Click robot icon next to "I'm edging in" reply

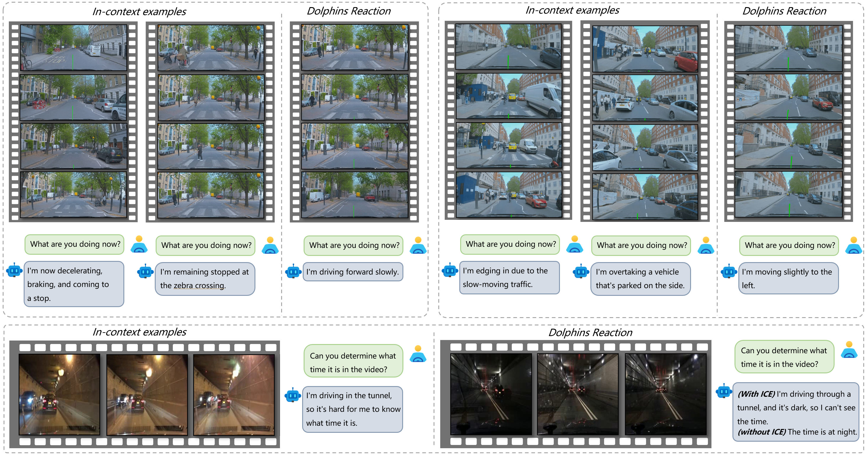click(450, 270)
